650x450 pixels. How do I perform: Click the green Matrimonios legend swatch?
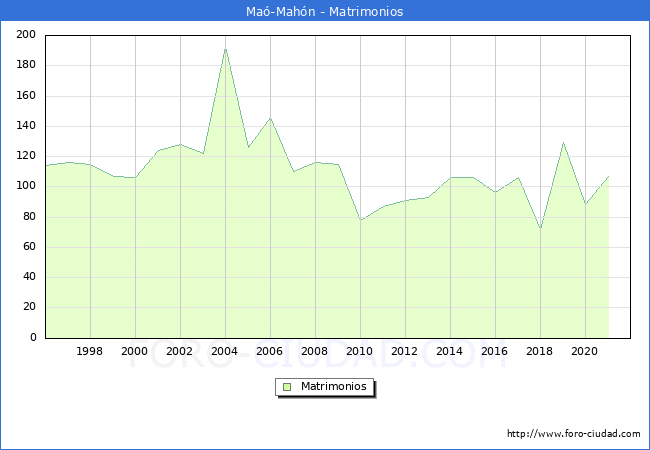pyautogui.click(x=287, y=387)
